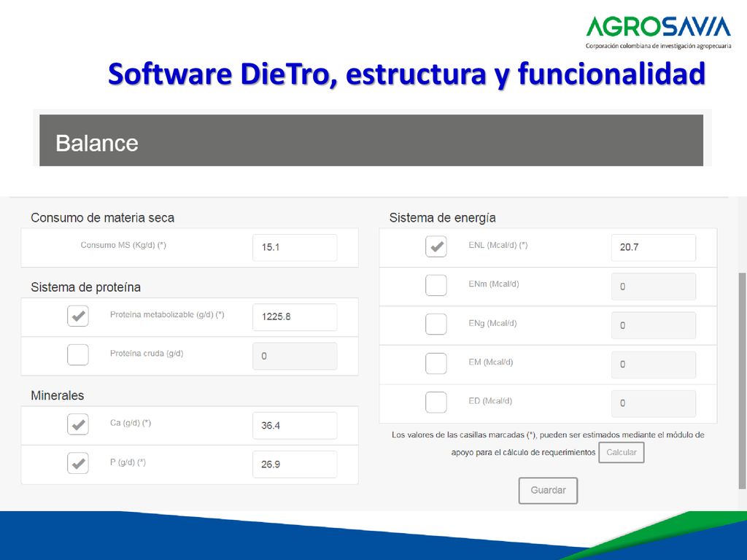747x560 pixels.
Task: Click the 'Software DieTro' slide title
Action: [x=406, y=74]
